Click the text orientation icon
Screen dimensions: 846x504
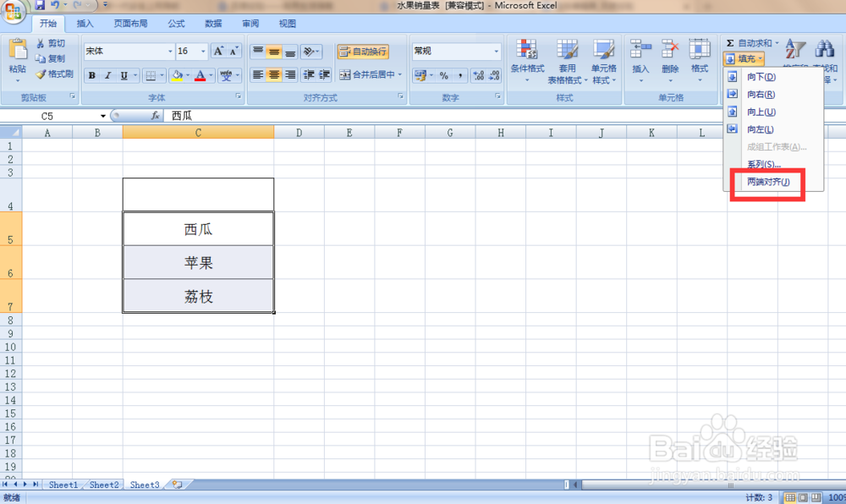click(308, 52)
